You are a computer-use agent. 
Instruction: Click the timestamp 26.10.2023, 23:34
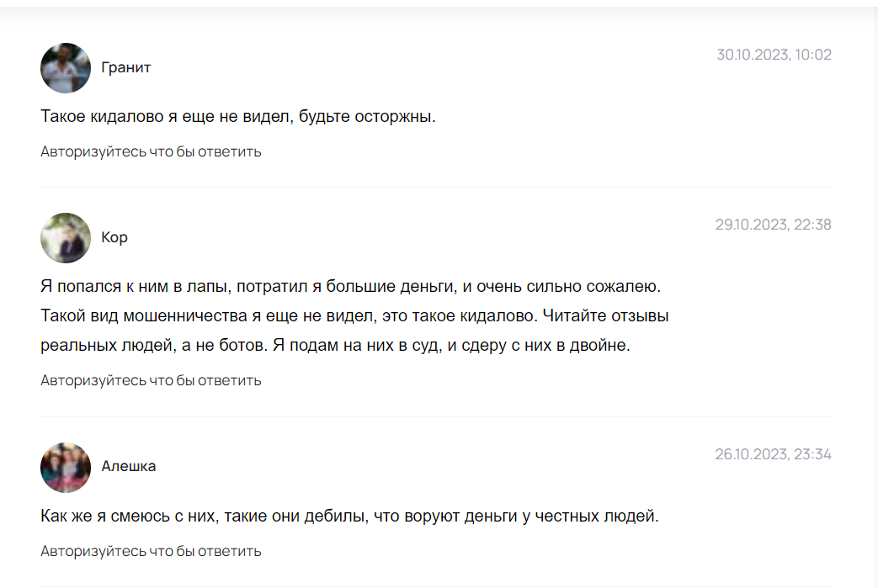pyautogui.click(x=773, y=454)
